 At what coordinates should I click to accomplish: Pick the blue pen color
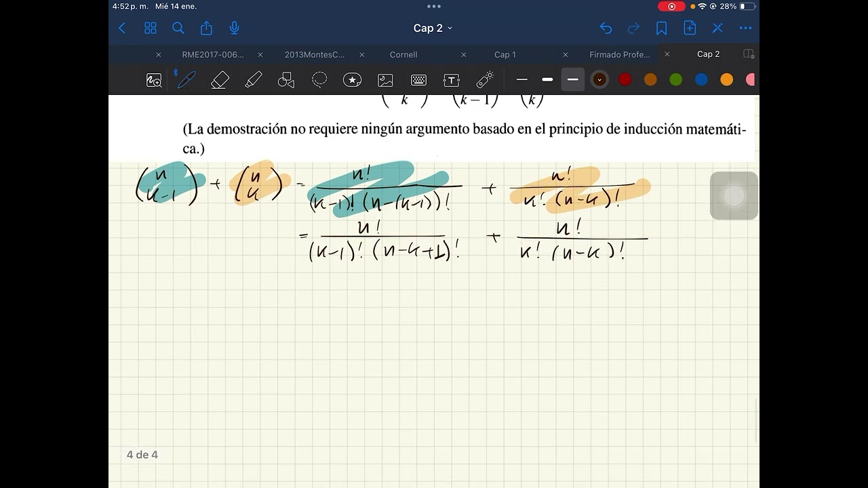pyautogui.click(x=701, y=80)
